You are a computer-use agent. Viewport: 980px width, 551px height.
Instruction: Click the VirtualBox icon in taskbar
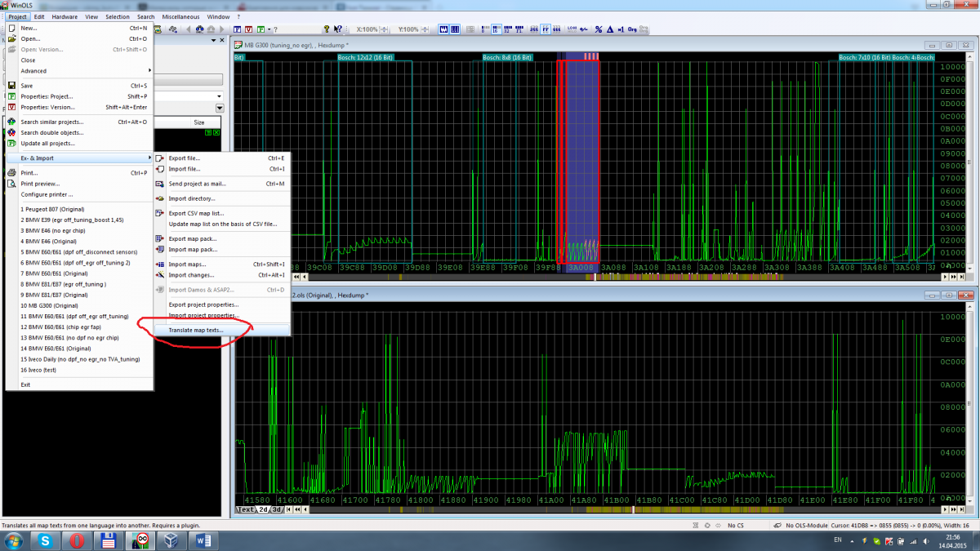[x=171, y=540]
